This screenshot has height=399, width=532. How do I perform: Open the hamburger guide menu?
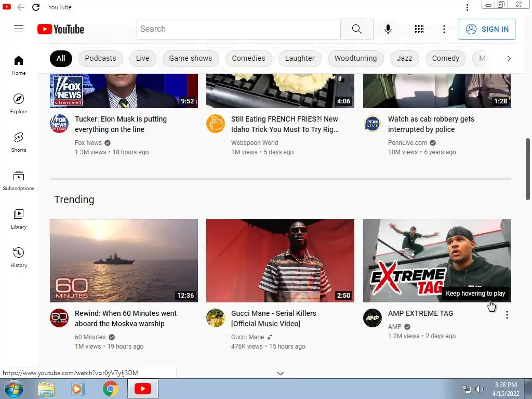[x=19, y=29]
